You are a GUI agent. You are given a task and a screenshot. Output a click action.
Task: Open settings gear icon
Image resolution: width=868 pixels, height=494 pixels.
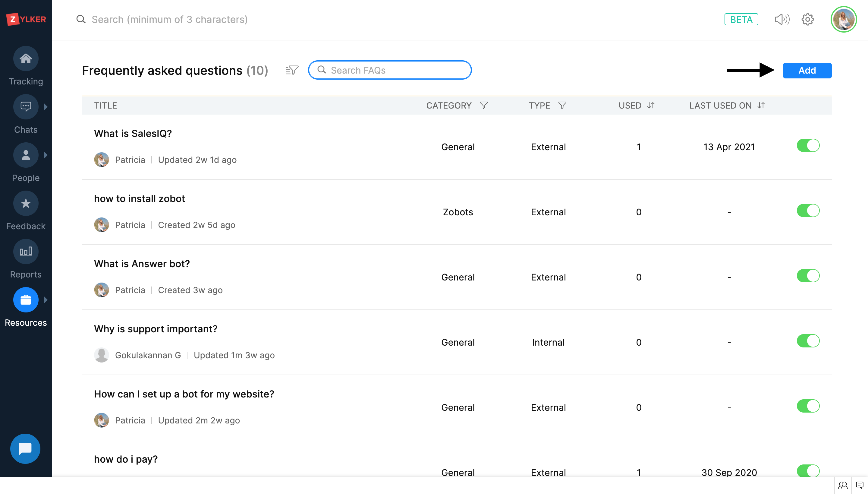coord(807,19)
